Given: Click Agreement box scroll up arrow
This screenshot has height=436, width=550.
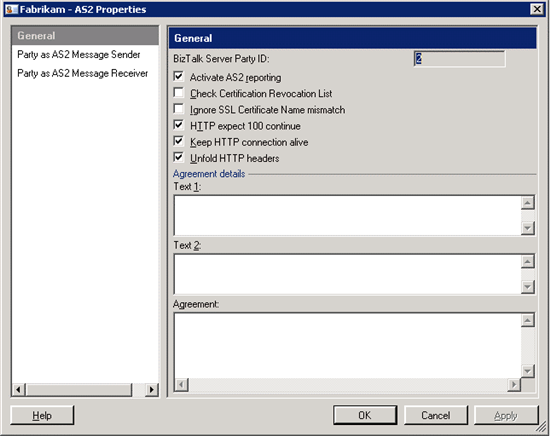Looking at the screenshot, I should pyautogui.click(x=528, y=320).
